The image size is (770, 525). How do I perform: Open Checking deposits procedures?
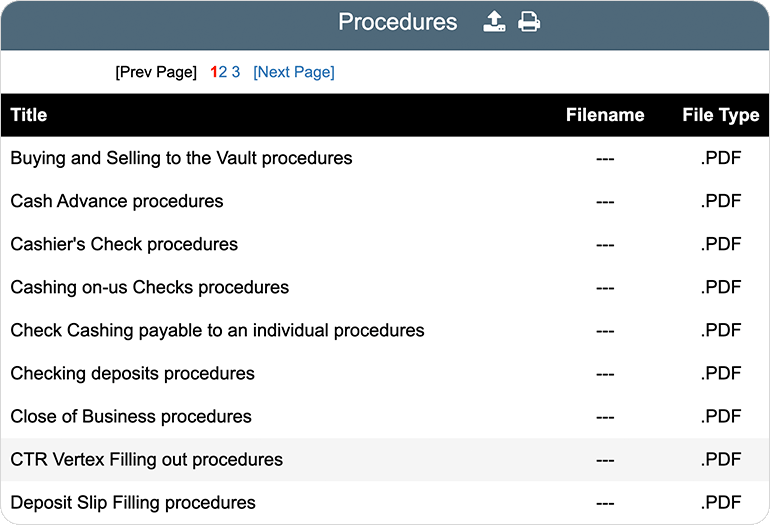click(132, 373)
